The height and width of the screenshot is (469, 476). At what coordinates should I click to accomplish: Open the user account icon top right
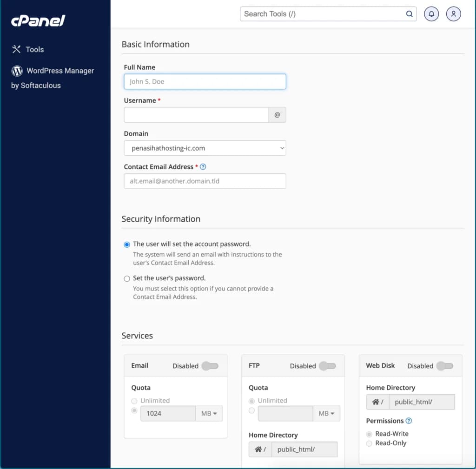pyautogui.click(x=453, y=13)
